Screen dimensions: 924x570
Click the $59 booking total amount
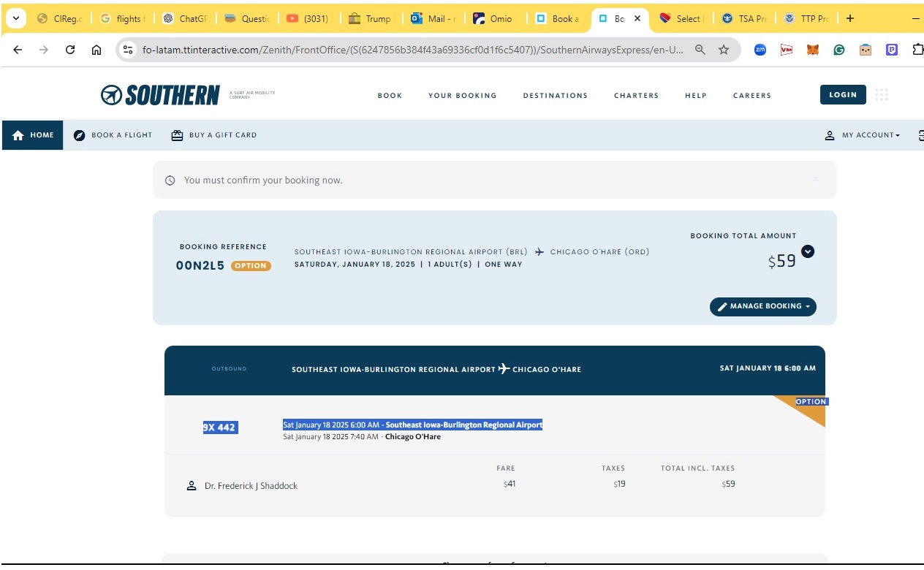click(x=781, y=261)
